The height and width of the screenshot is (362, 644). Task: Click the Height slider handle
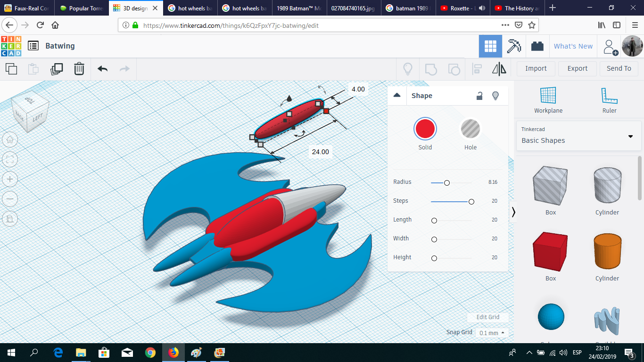click(x=434, y=258)
